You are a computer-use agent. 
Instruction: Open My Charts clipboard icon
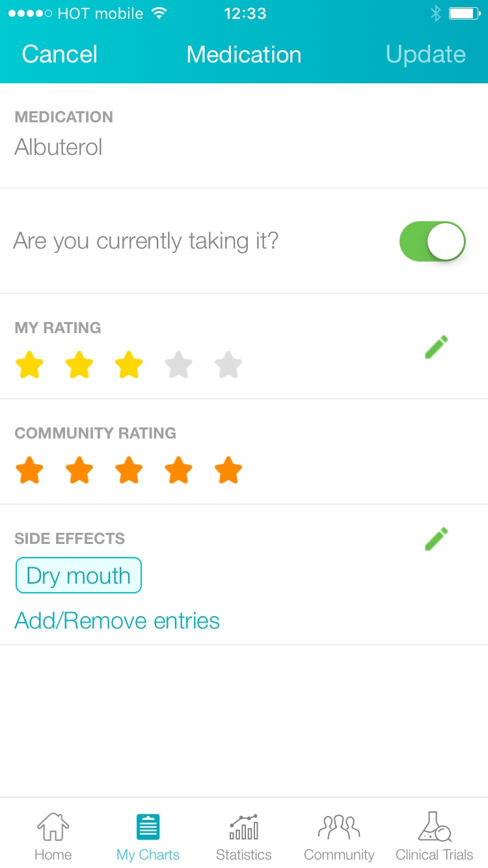click(148, 827)
